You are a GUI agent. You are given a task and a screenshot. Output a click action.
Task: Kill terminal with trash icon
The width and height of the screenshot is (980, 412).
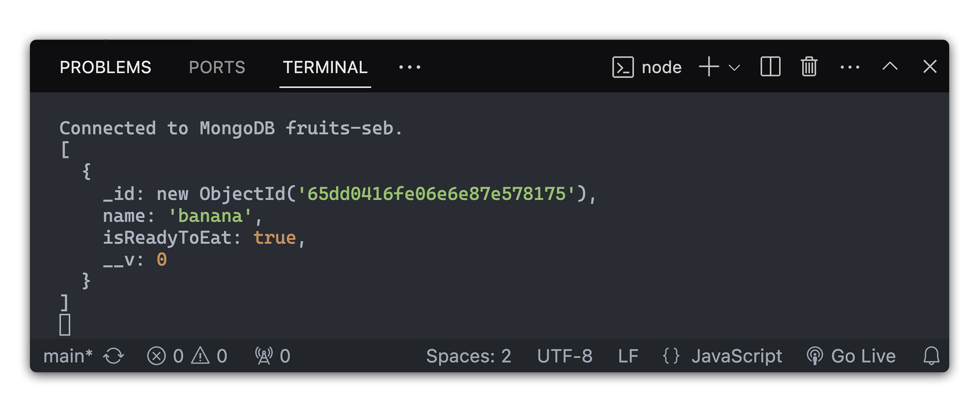[809, 67]
